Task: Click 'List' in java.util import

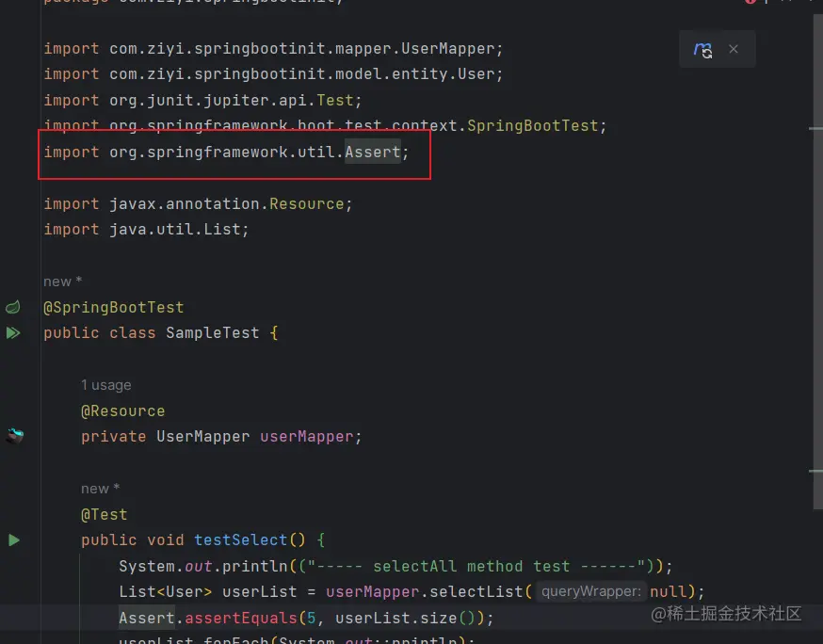Action: [x=222, y=230]
